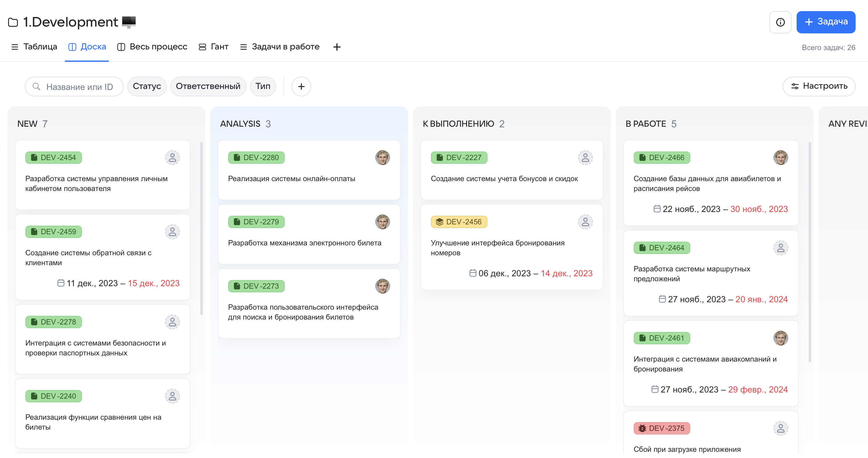Click the plus icon to add a filter

point(301,87)
